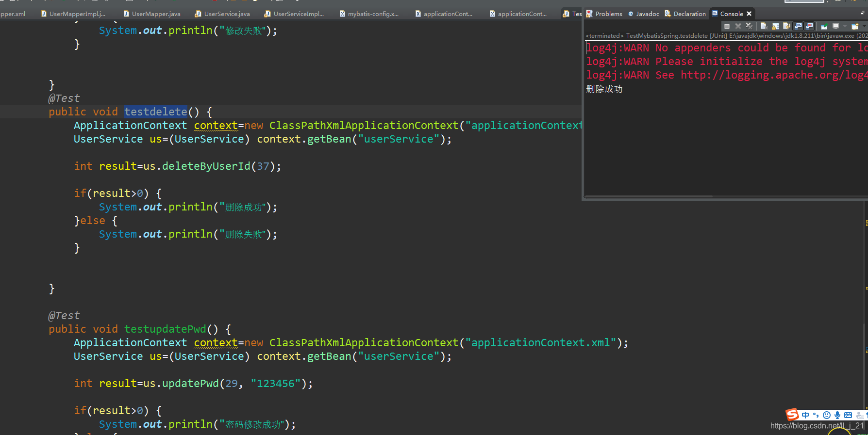Open UserMapper.java editor tab
The width and height of the screenshot is (868, 435).
(152, 14)
